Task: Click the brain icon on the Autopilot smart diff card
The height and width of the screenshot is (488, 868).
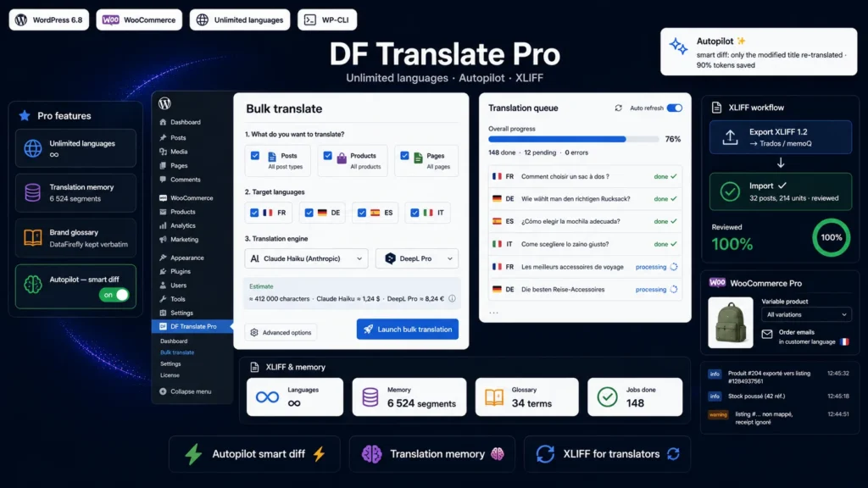Action: click(x=33, y=285)
